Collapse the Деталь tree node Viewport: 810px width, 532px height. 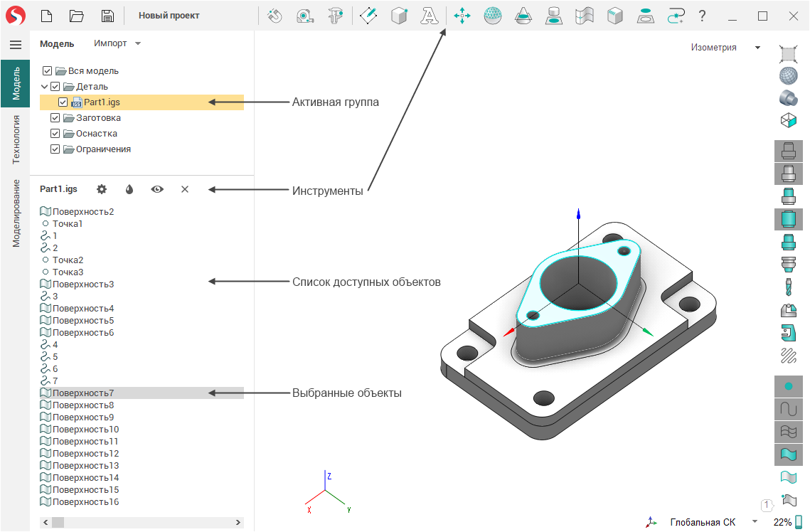point(45,87)
